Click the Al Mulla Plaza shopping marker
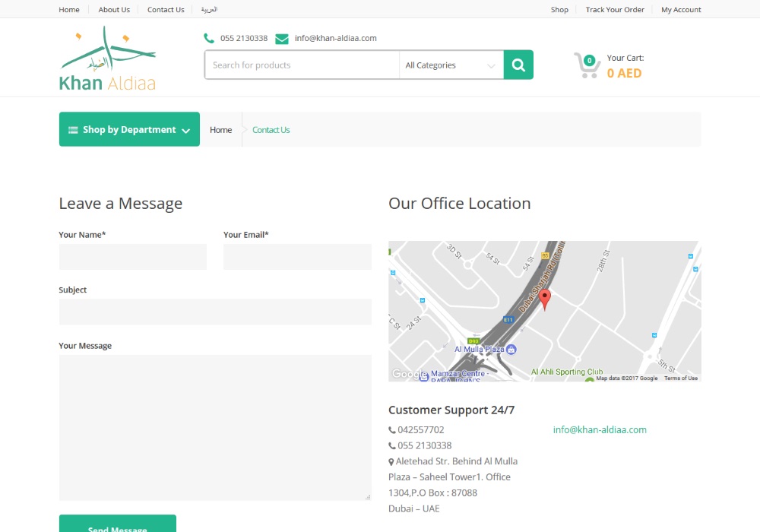Screen dimensions: 760x532 point(511,350)
